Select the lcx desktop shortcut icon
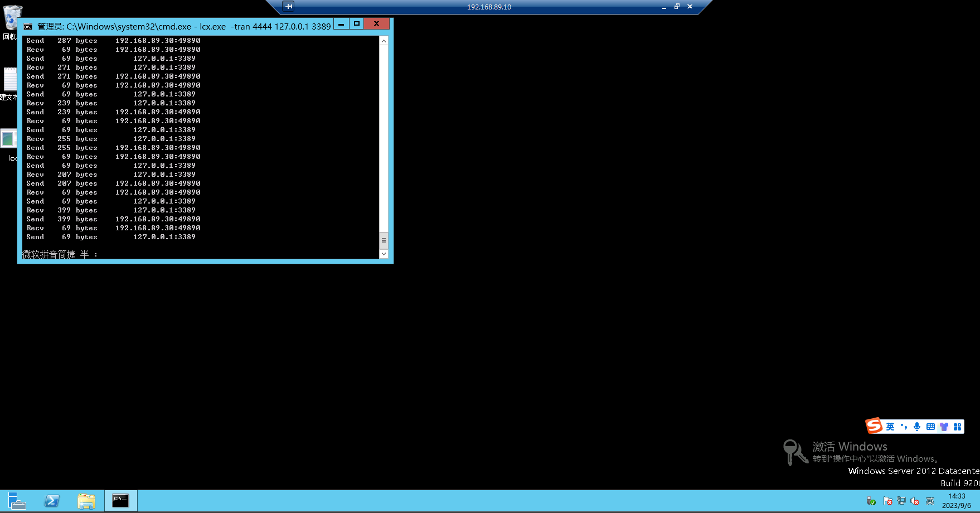Image resolution: width=980 pixels, height=513 pixels. 9,145
